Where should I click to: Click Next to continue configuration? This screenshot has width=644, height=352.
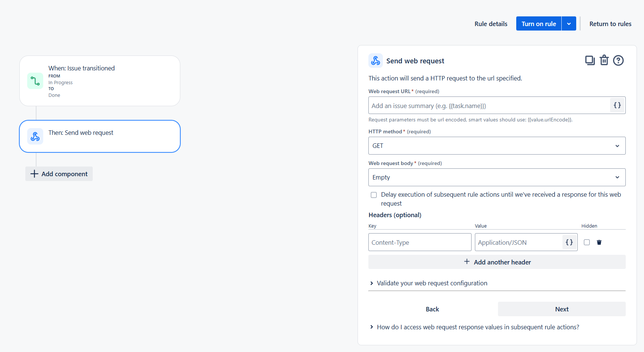[x=561, y=309]
